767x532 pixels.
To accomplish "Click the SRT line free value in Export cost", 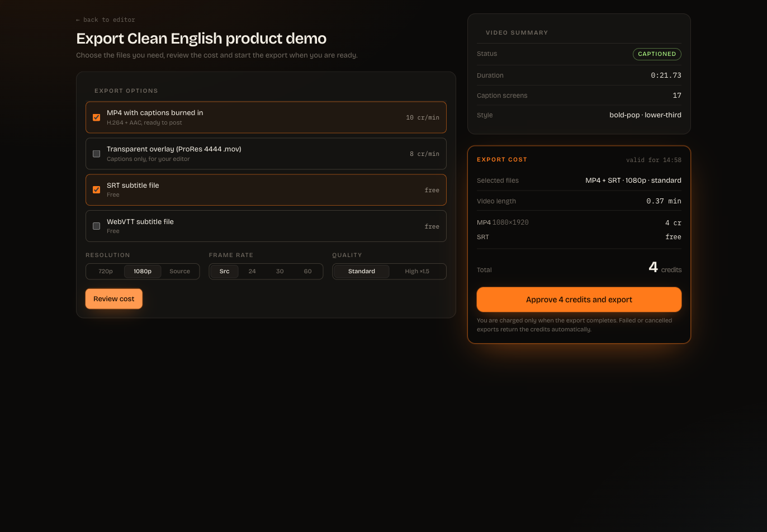I will click(x=673, y=237).
